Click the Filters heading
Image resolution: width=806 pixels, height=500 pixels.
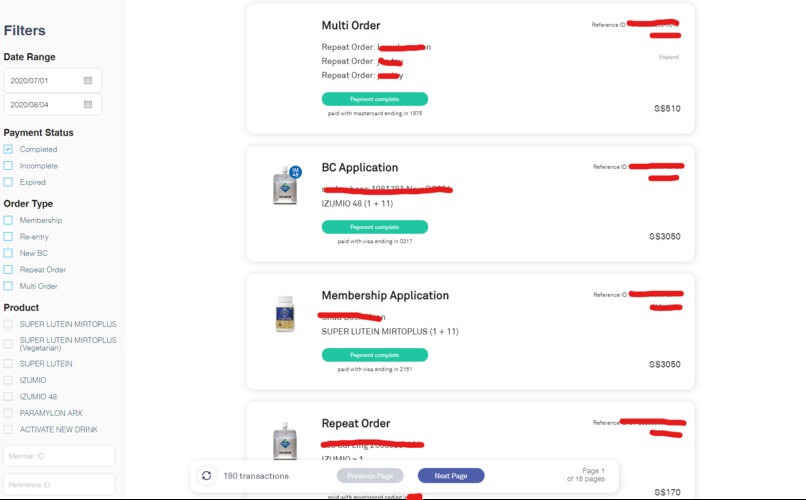click(x=25, y=30)
